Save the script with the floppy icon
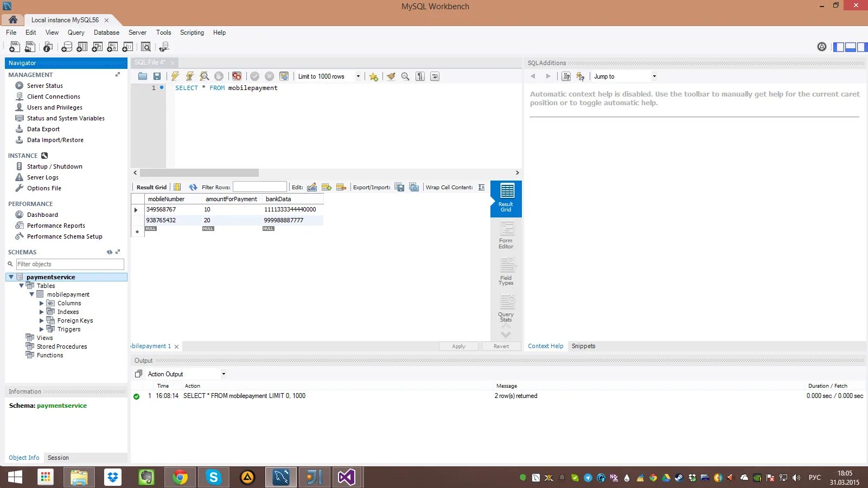 [x=157, y=76]
